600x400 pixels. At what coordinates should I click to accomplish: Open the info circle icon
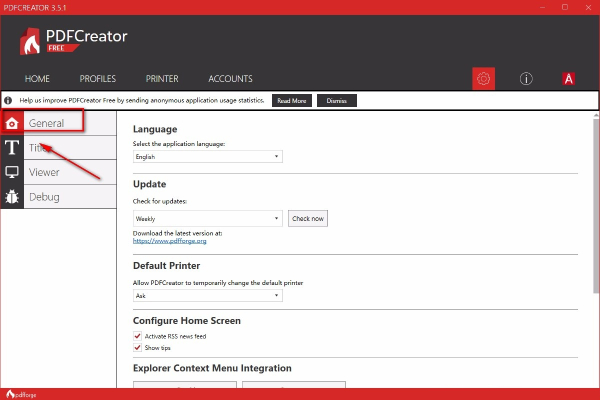point(526,79)
